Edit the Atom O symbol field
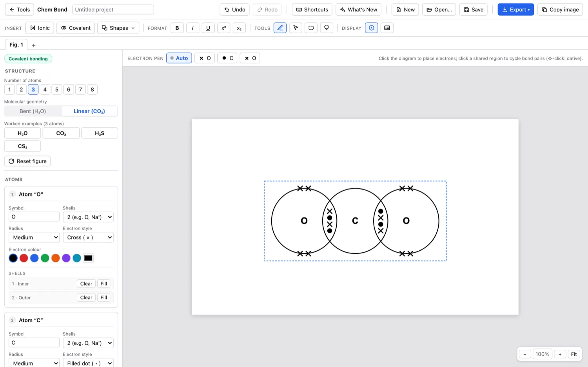Image resolution: width=588 pixels, height=367 pixels. point(34,217)
